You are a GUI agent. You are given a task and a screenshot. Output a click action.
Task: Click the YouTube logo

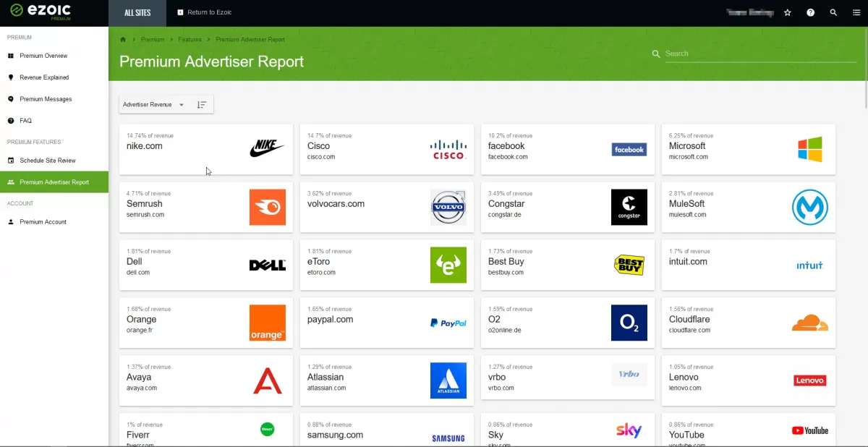point(810,430)
